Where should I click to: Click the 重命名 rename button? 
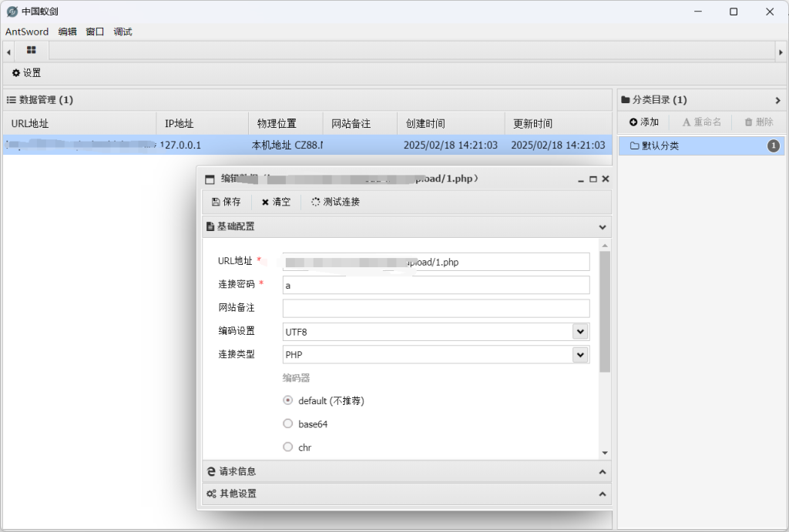(x=701, y=122)
